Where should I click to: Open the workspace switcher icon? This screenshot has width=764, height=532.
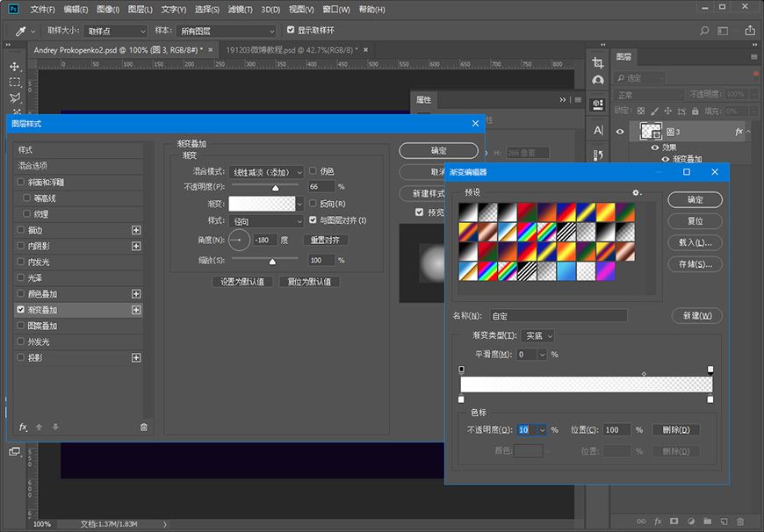(x=723, y=31)
